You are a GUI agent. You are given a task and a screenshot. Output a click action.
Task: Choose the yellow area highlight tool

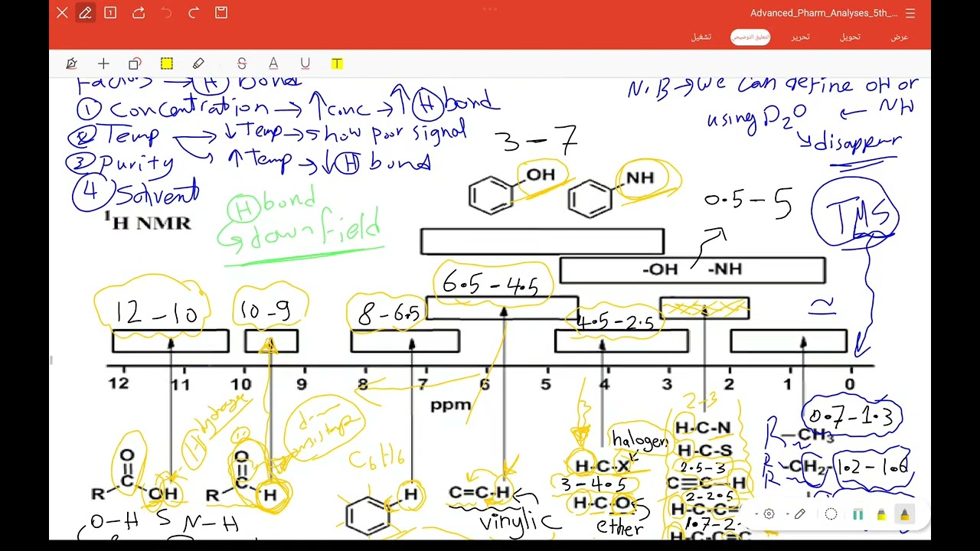coord(167,64)
